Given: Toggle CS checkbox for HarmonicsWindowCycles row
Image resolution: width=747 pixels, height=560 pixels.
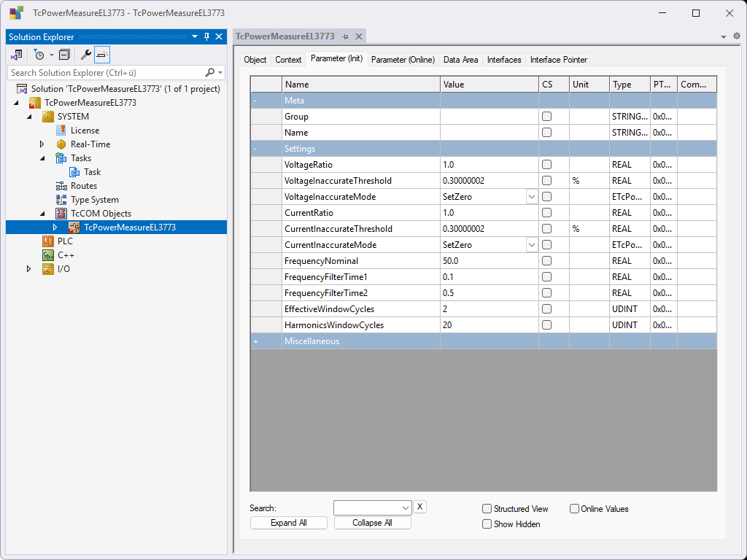Looking at the screenshot, I should click(546, 324).
